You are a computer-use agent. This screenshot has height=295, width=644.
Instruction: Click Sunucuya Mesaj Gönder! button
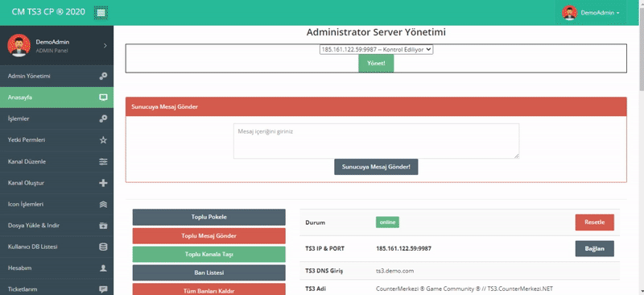tap(376, 167)
